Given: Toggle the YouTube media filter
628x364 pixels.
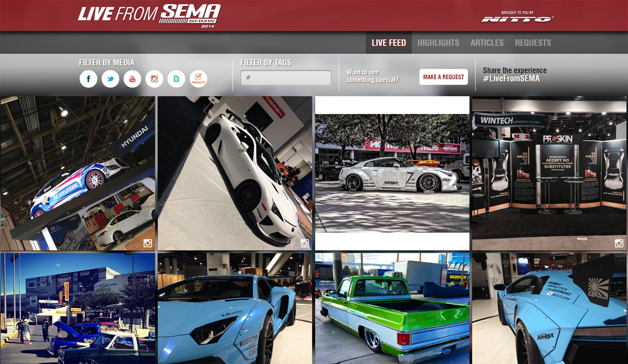Looking at the screenshot, I should click(132, 79).
